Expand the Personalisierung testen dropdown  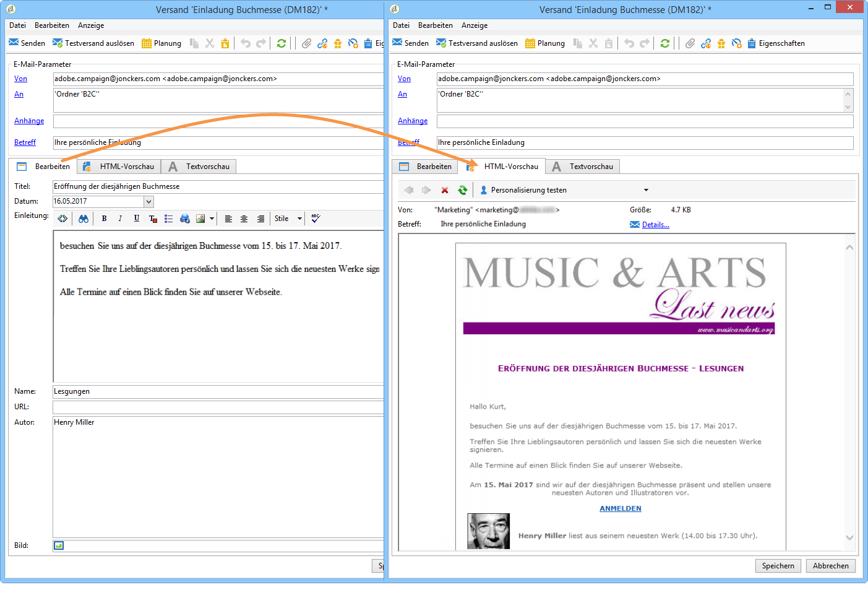tap(646, 190)
